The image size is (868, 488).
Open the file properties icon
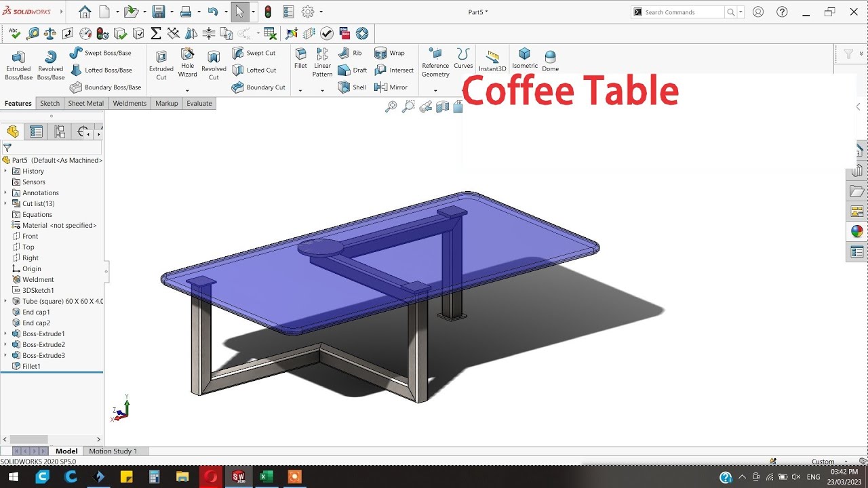click(288, 12)
